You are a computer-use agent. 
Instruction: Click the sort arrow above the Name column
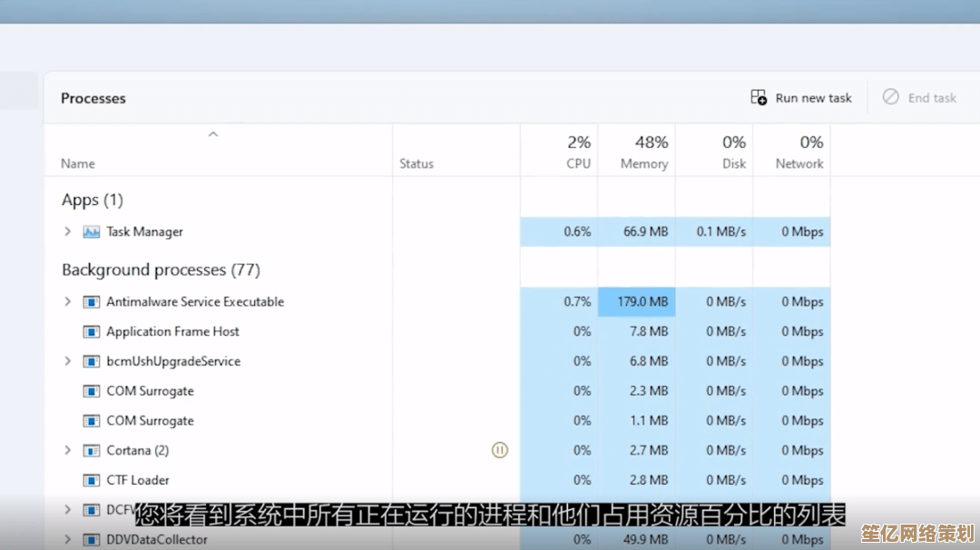213,134
